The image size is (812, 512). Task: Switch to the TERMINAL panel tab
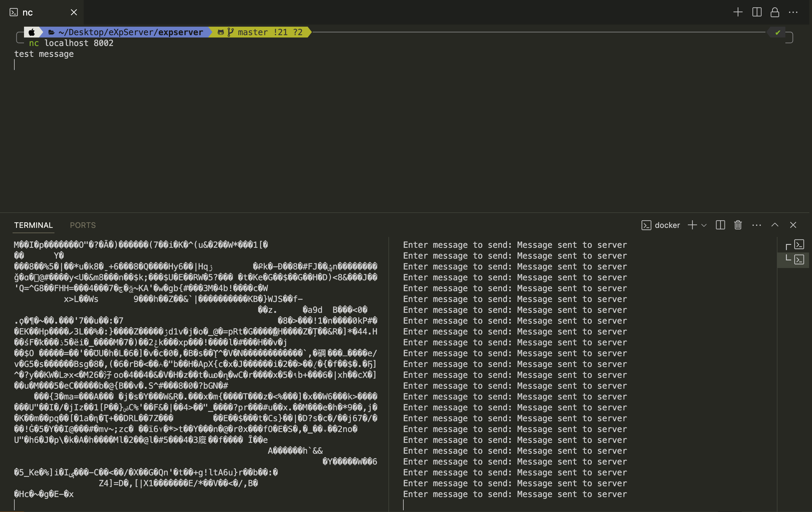click(x=33, y=225)
